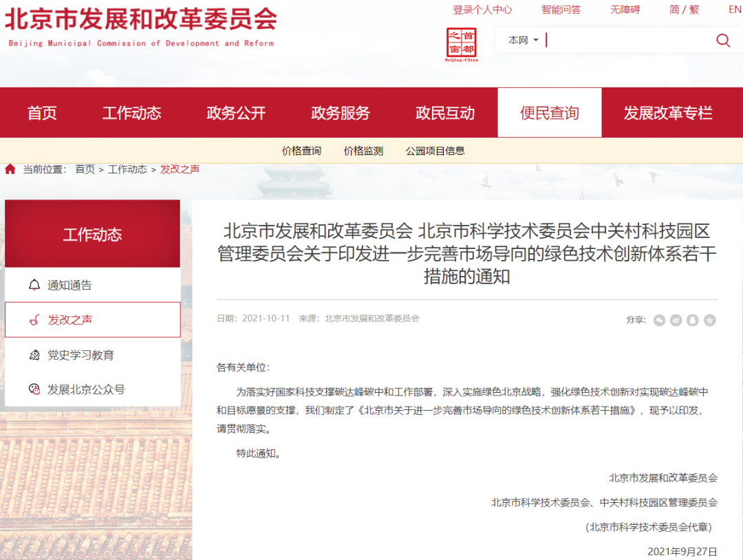The image size is (743, 560).
Task: Open 党史学习教育 in the sidebar
Action: pos(80,355)
